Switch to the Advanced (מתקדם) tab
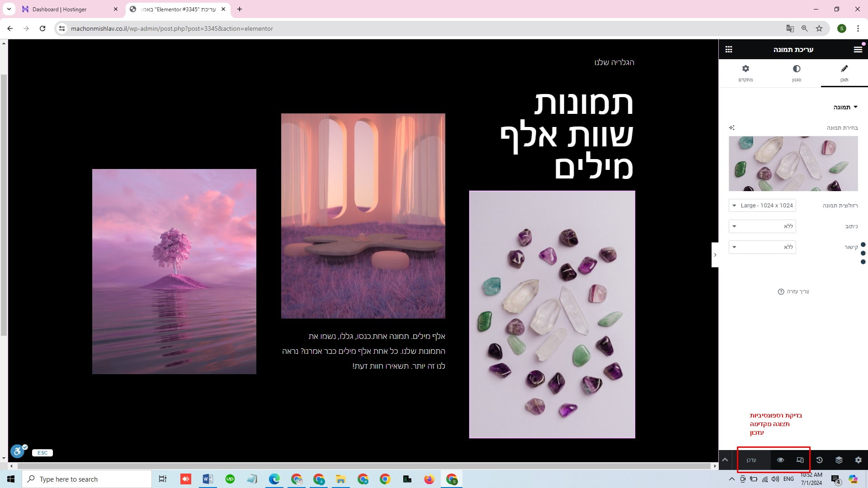 [745, 73]
